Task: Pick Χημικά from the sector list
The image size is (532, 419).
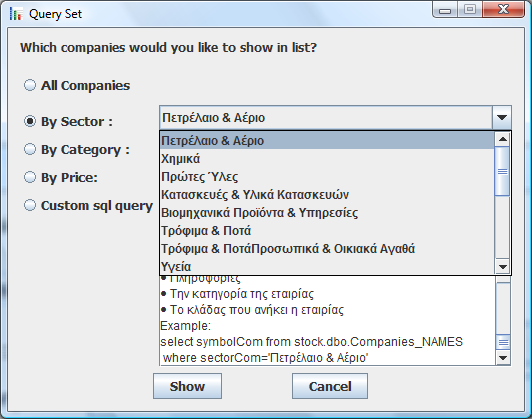Action: point(327,158)
